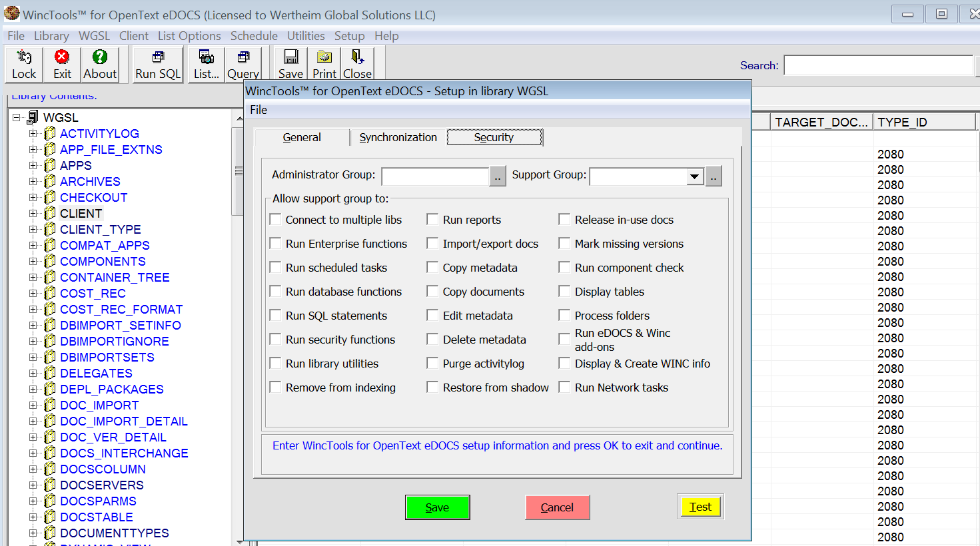Open the Setup dialog File menu
The image size is (980, 546).
[258, 110]
